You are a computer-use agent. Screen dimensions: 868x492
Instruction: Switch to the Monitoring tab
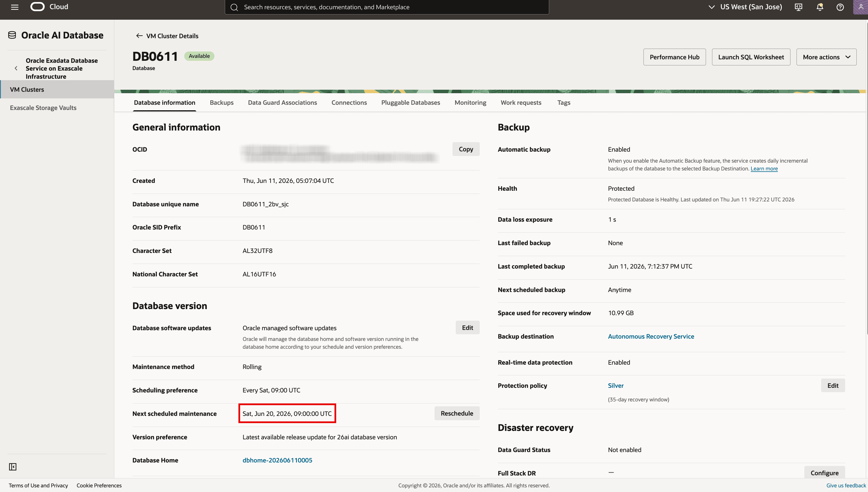pyautogui.click(x=470, y=102)
